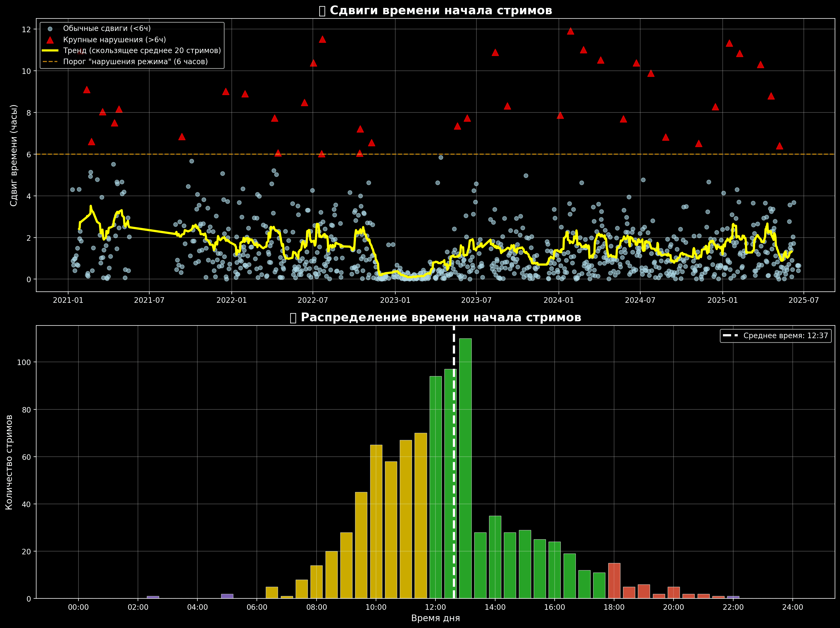840x628 pixels.
Task: Click the highest red triangle near 2024-01
Action: click(570, 31)
